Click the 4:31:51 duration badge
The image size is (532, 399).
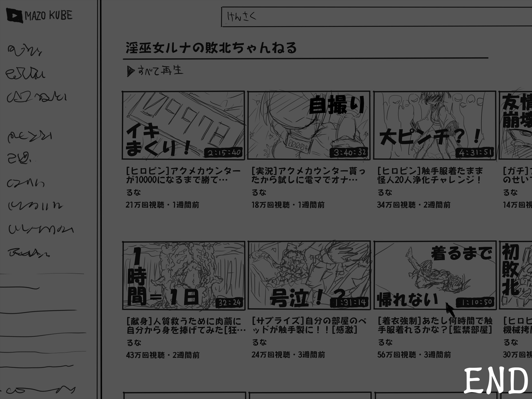click(476, 153)
